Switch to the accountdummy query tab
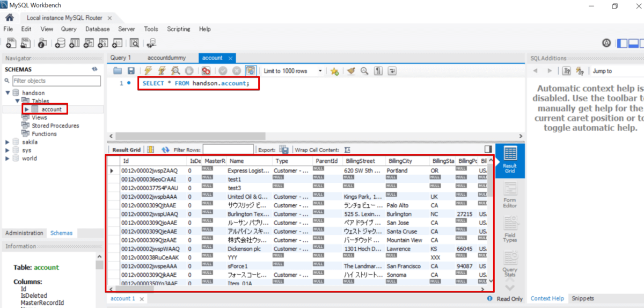 166,58
